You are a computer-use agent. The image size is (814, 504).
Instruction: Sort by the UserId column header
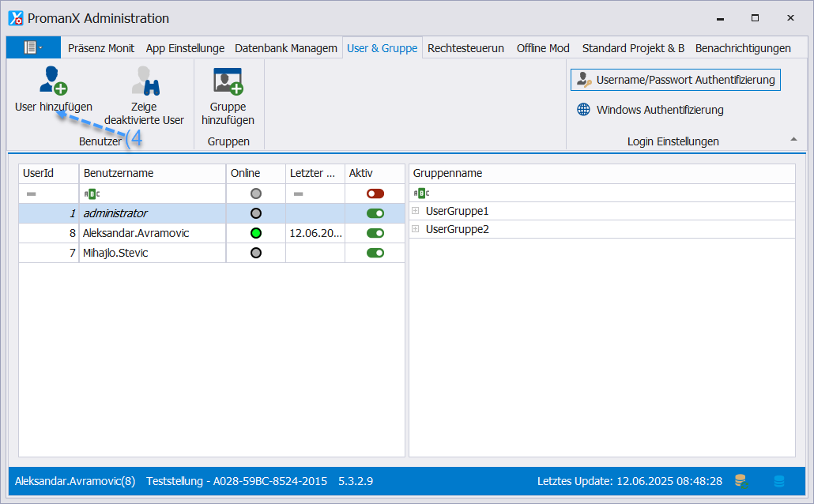click(49, 173)
